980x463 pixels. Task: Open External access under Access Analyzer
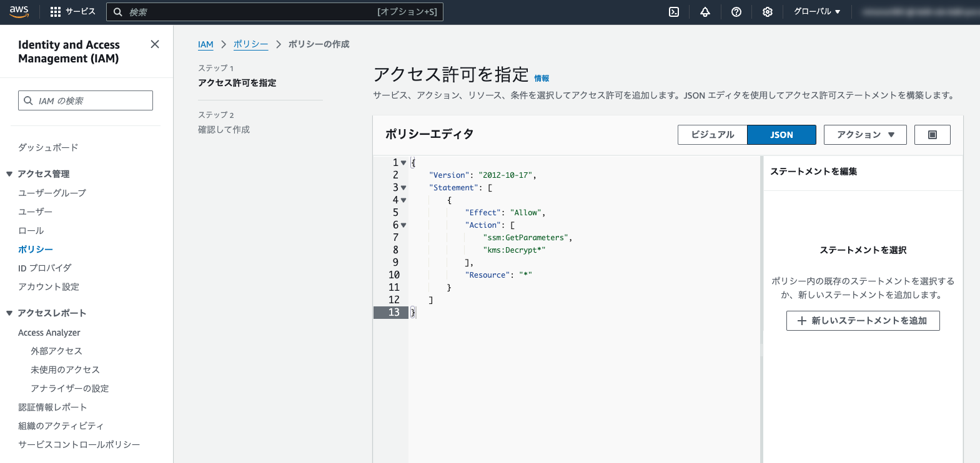point(56,351)
